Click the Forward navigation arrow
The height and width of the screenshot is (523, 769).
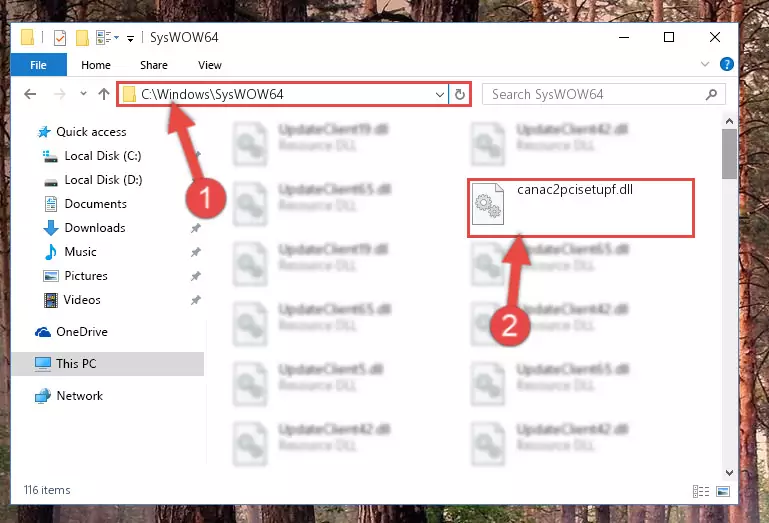click(x=59, y=94)
